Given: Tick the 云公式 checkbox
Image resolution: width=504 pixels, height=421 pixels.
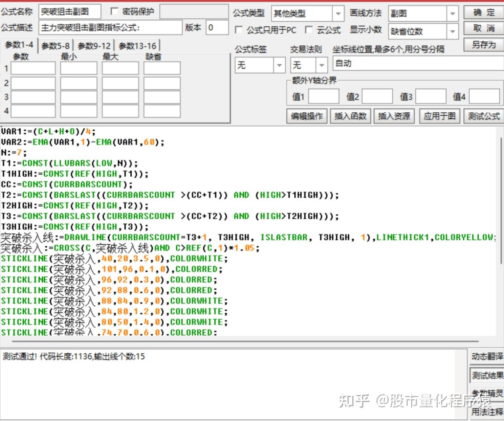Looking at the screenshot, I should [x=309, y=30].
